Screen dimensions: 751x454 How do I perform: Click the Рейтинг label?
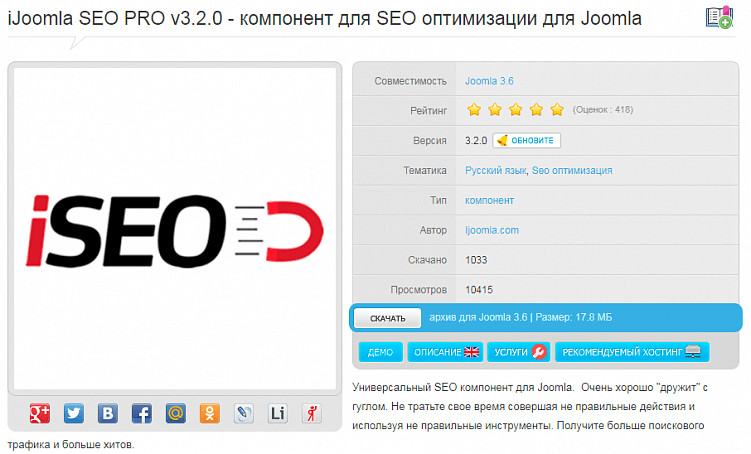tap(428, 111)
